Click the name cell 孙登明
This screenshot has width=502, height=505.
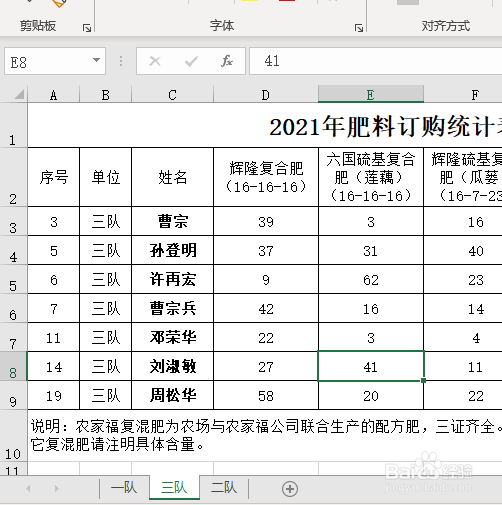(172, 250)
